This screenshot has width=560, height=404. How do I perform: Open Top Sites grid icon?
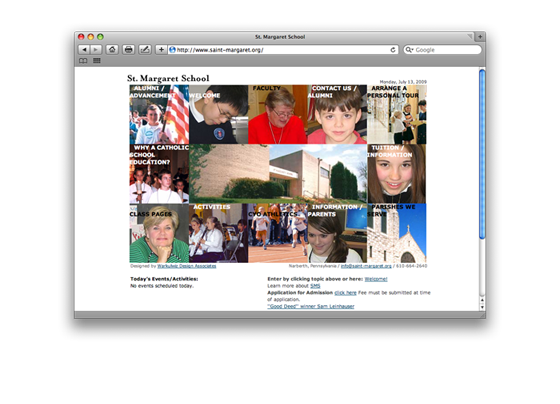pos(97,61)
